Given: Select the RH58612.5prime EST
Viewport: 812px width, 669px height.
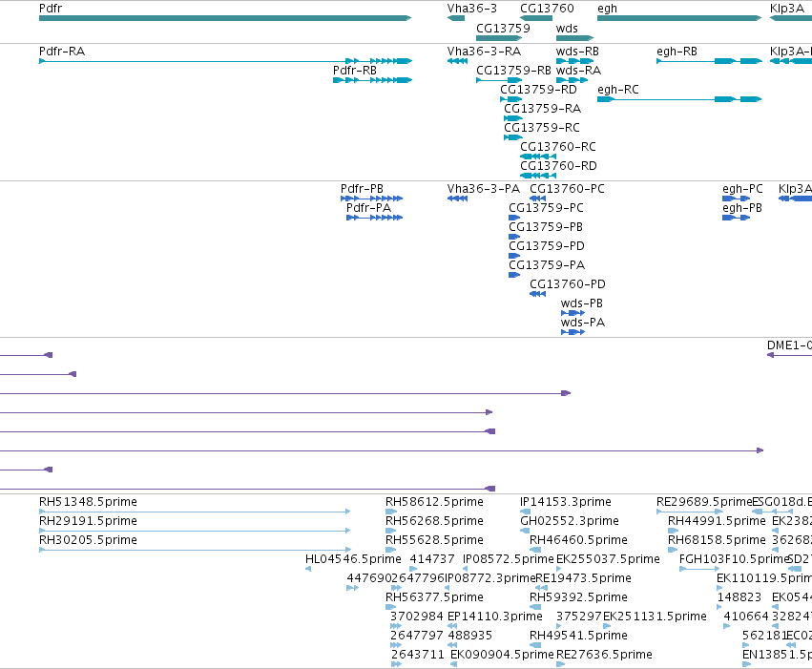Looking at the screenshot, I should pyautogui.click(x=391, y=512).
